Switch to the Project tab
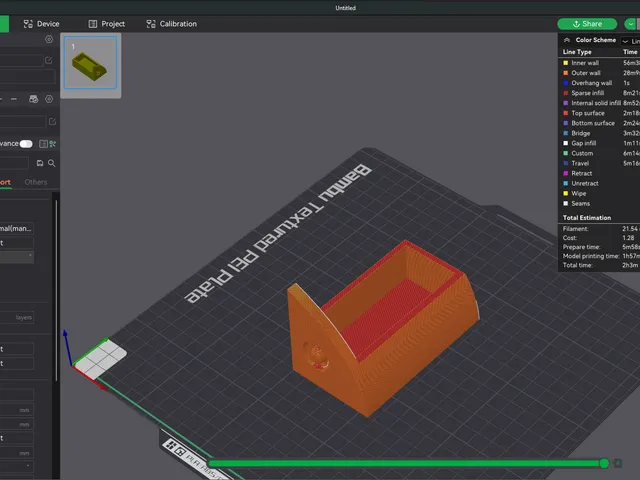This screenshot has width=640, height=480. tap(107, 24)
